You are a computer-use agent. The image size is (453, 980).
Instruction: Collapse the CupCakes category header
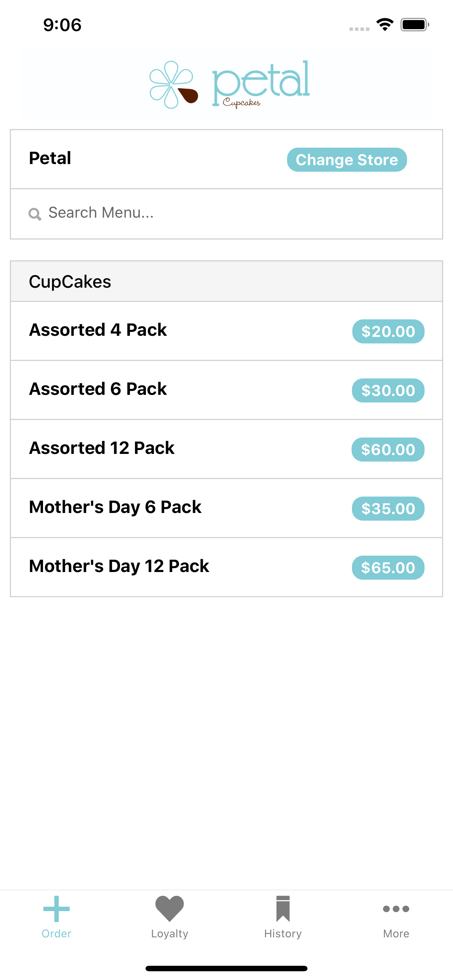[x=226, y=281]
